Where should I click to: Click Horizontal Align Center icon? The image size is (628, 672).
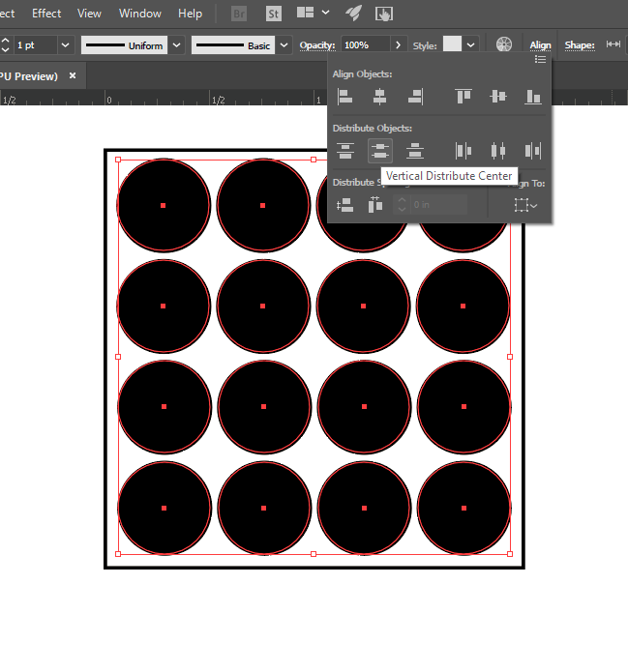pos(379,96)
